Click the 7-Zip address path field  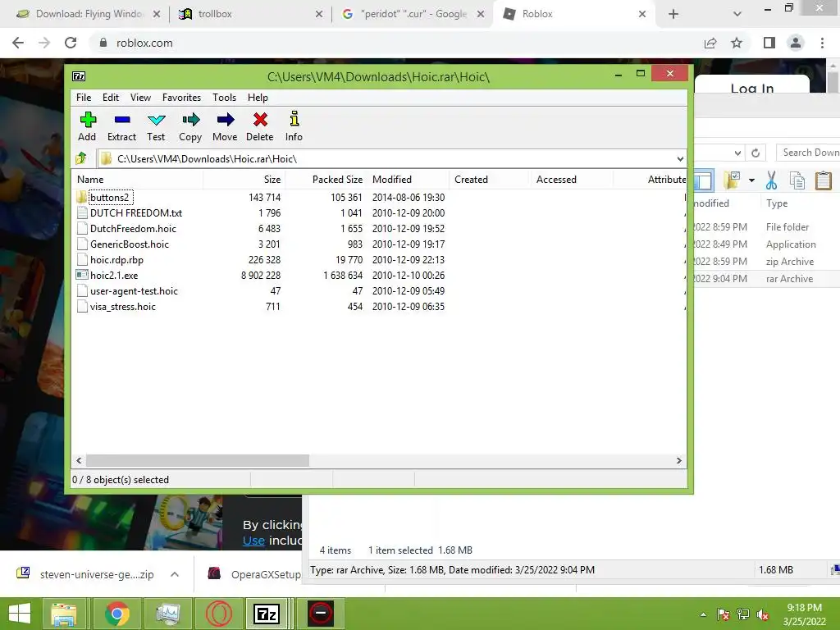(386, 159)
